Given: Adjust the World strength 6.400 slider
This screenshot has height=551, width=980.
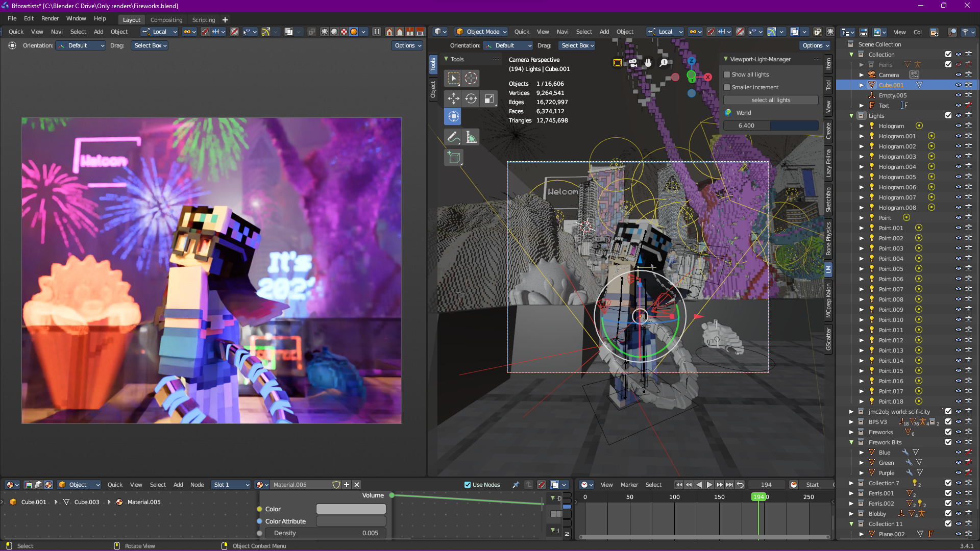Looking at the screenshot, I should click(771, 126).
